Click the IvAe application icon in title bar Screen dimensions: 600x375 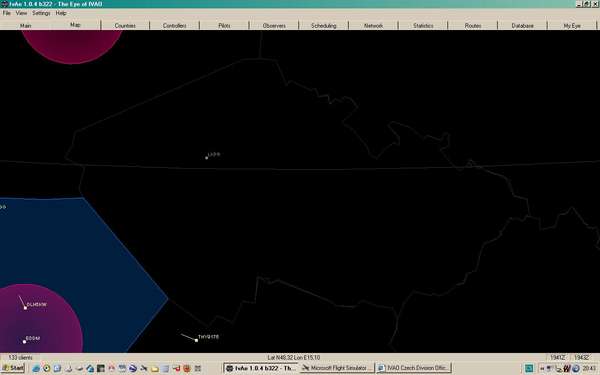pos(4,4)
